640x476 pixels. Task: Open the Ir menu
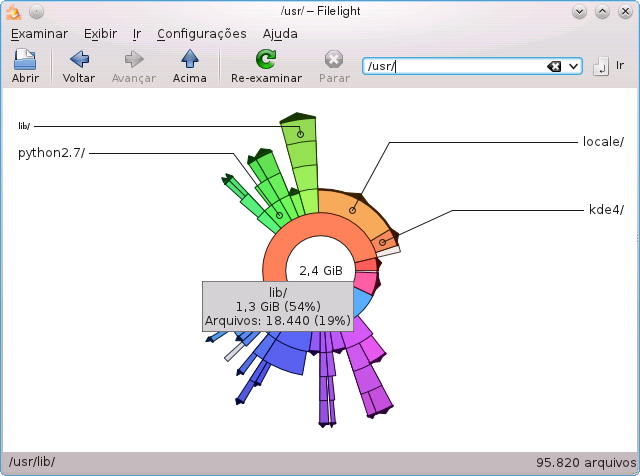pyautogui.click(x=137, y=33)
